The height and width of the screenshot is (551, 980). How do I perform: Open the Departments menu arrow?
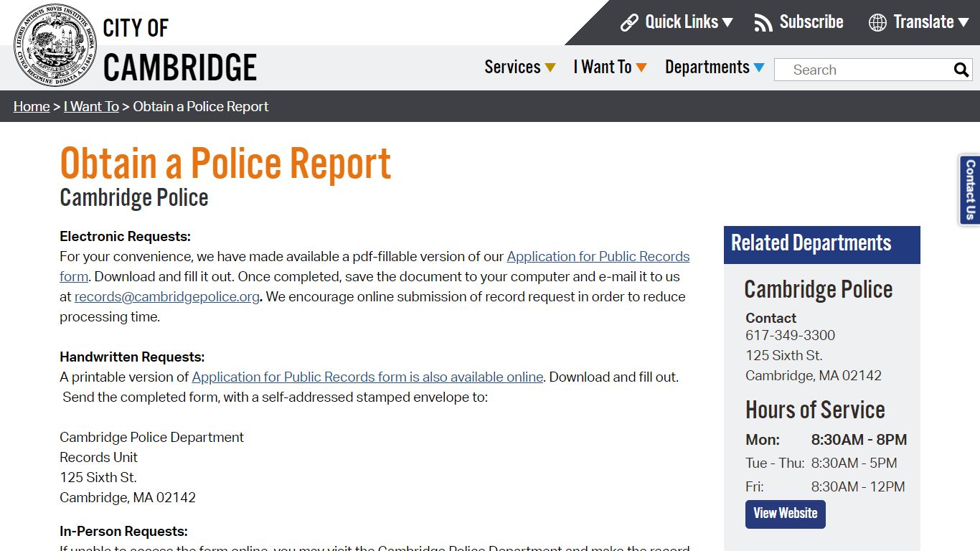click(759, 67)
